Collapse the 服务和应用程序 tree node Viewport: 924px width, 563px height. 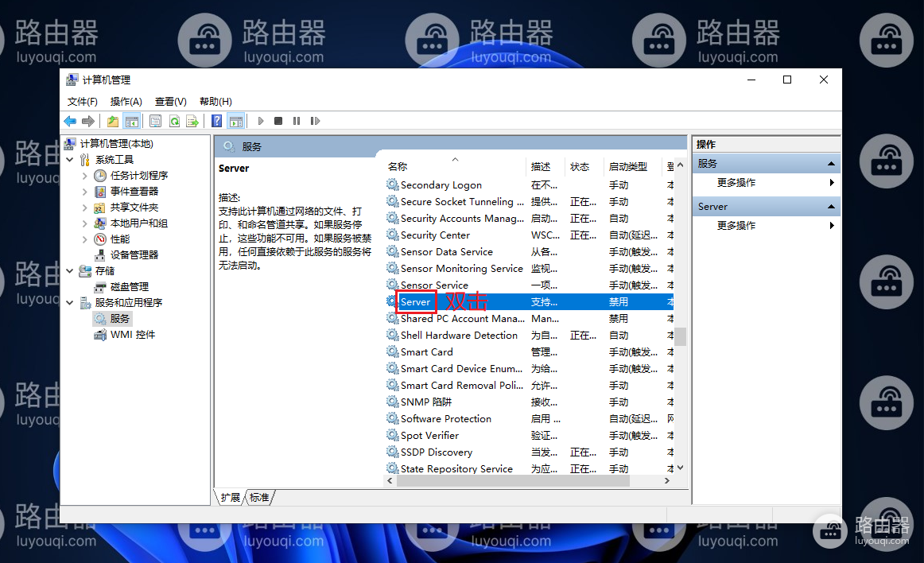coord(69,302)
